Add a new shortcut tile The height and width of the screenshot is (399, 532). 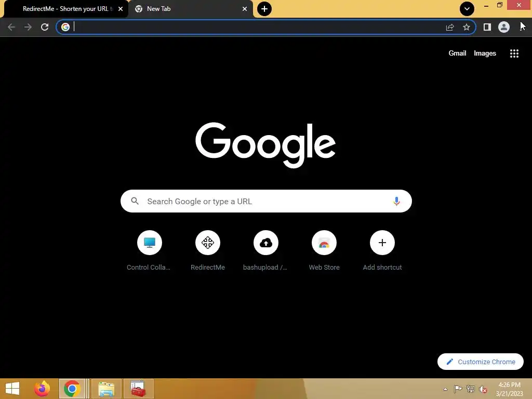click(x=382, y=250)
